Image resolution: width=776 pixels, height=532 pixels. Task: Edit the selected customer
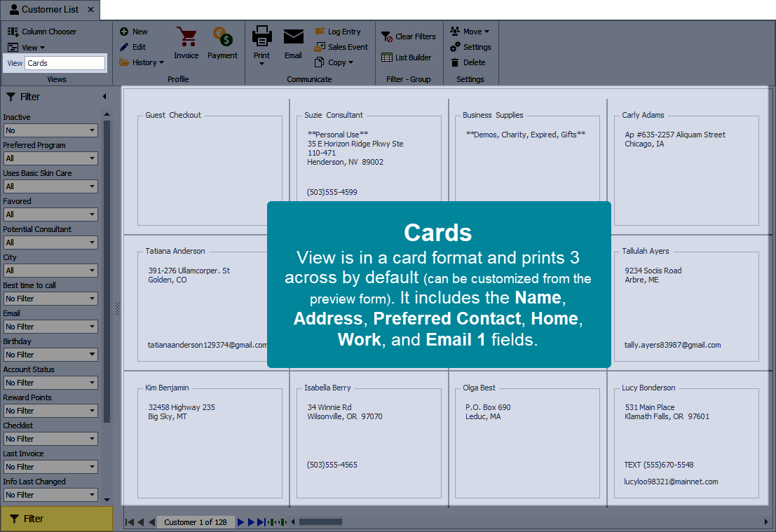pyautogui.click(x=134, y=47)
